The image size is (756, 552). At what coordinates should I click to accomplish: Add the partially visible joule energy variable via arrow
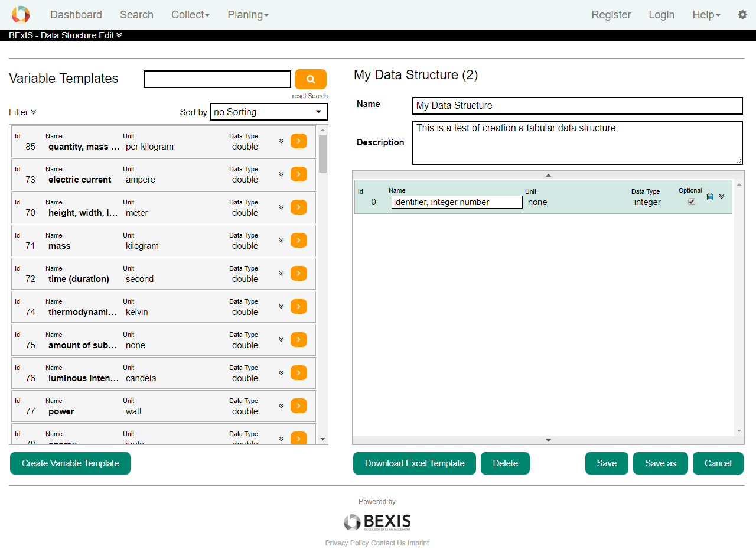click(x=299, y=438)
